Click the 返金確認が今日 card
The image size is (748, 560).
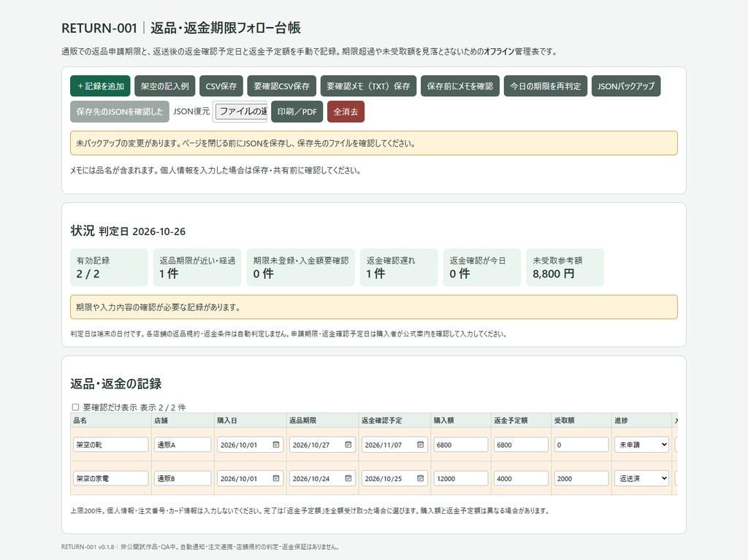point(482,268)
